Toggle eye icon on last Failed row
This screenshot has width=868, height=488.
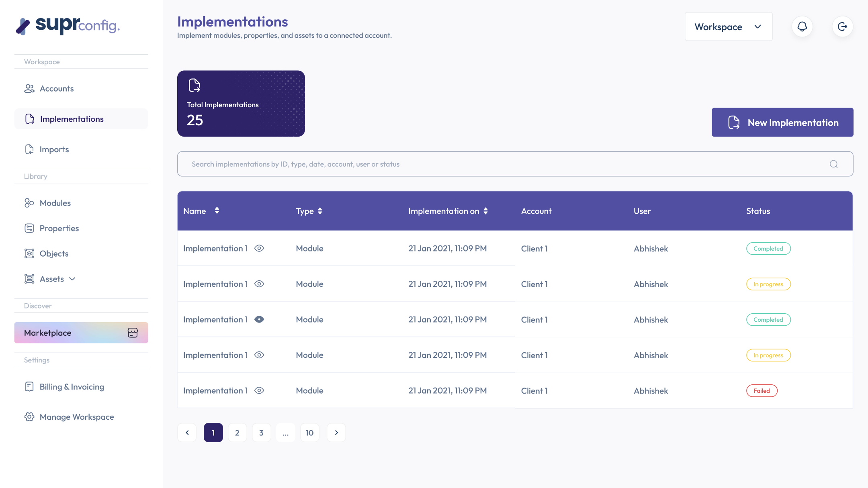coord(259,390)
